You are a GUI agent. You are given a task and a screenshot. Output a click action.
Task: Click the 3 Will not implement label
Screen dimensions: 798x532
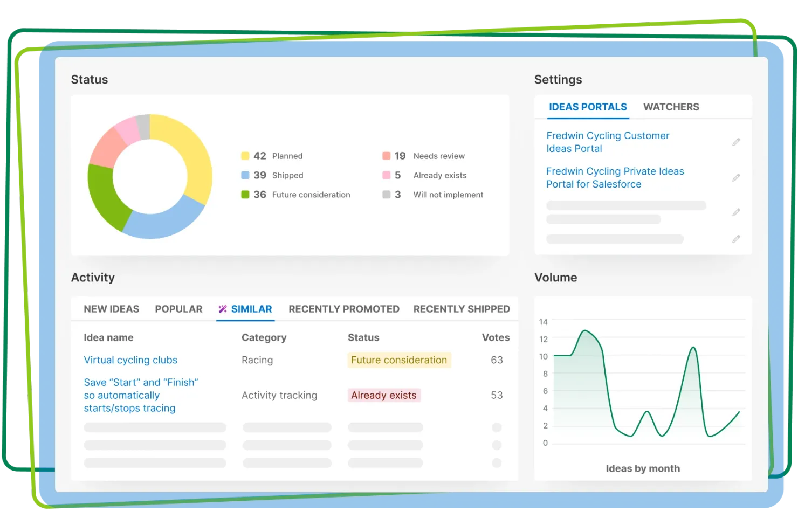(439, 195)
